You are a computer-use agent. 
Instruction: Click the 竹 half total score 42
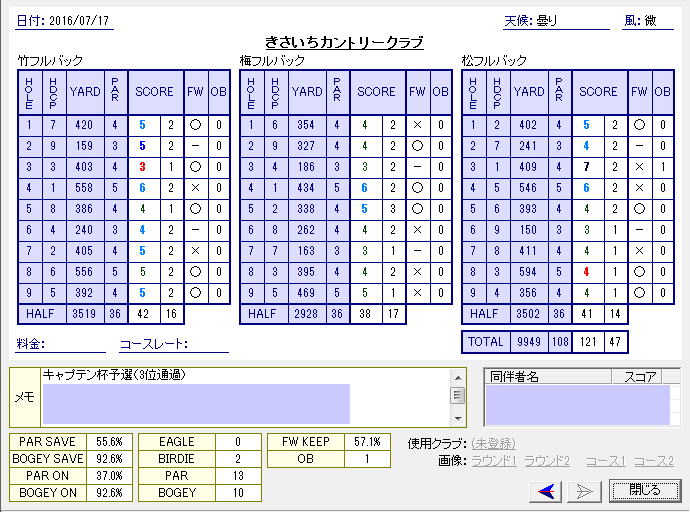pyautogui.click(x=143, y=314)
